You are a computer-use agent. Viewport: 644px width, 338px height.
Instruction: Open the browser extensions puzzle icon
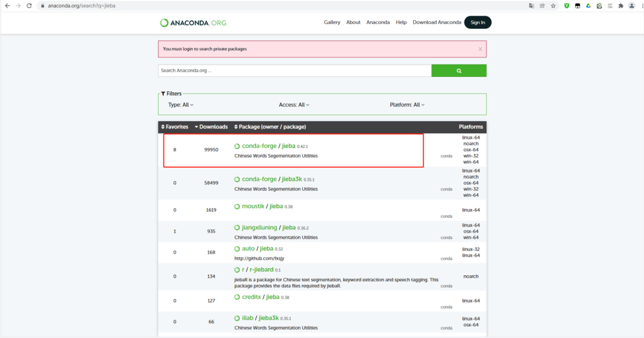coord(621,5)
